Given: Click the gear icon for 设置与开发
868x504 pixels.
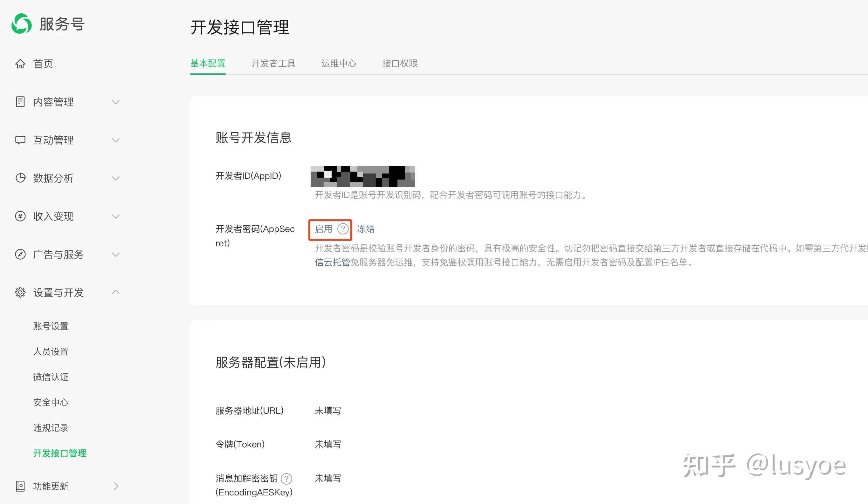Looking at the screenshot, I should 20,292.
